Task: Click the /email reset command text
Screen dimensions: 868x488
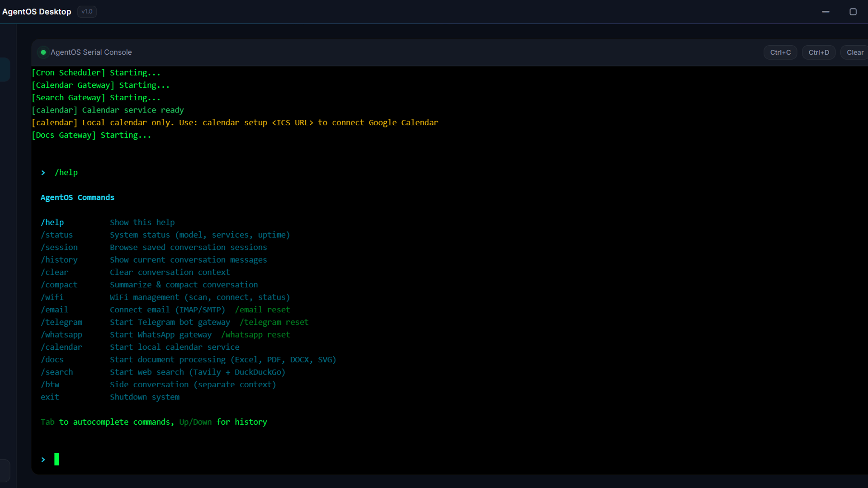Action: pos(262,310)
